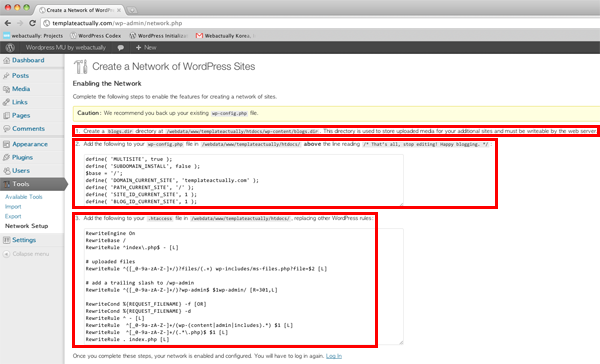600x364 pixels.
Task: Click the Network Setup submenu link
Action: [26, 226]
